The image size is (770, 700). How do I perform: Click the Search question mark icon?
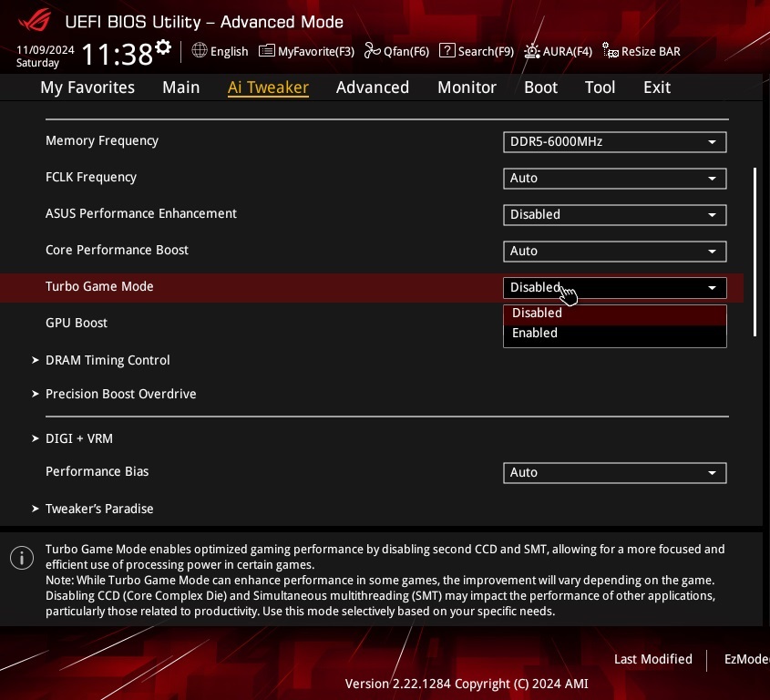tap(447, 50)
